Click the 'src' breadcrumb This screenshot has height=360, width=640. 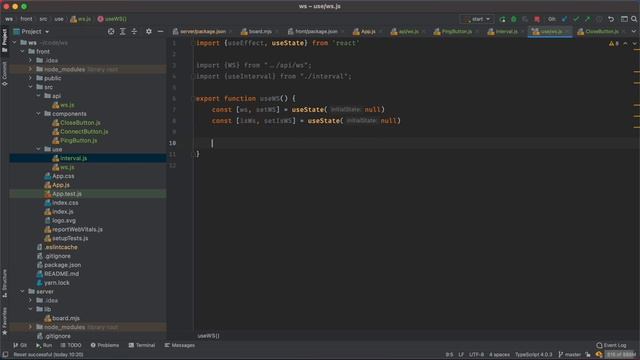pyautogui.click(x=43, y=19)
